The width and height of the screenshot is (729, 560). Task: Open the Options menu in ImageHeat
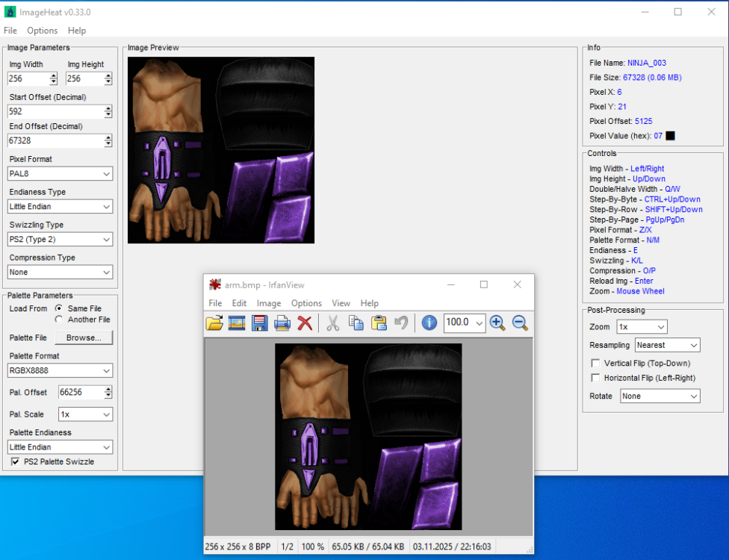42,31
